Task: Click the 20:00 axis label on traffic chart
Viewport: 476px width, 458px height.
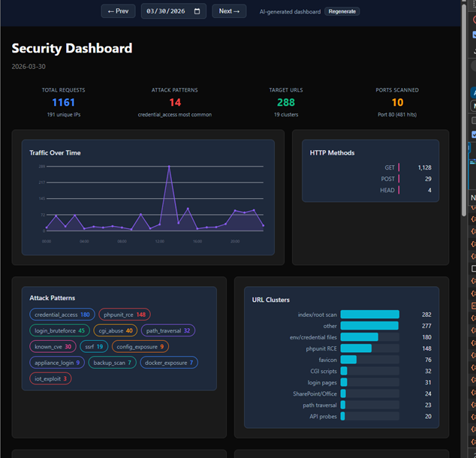Action: coord(235,241)
